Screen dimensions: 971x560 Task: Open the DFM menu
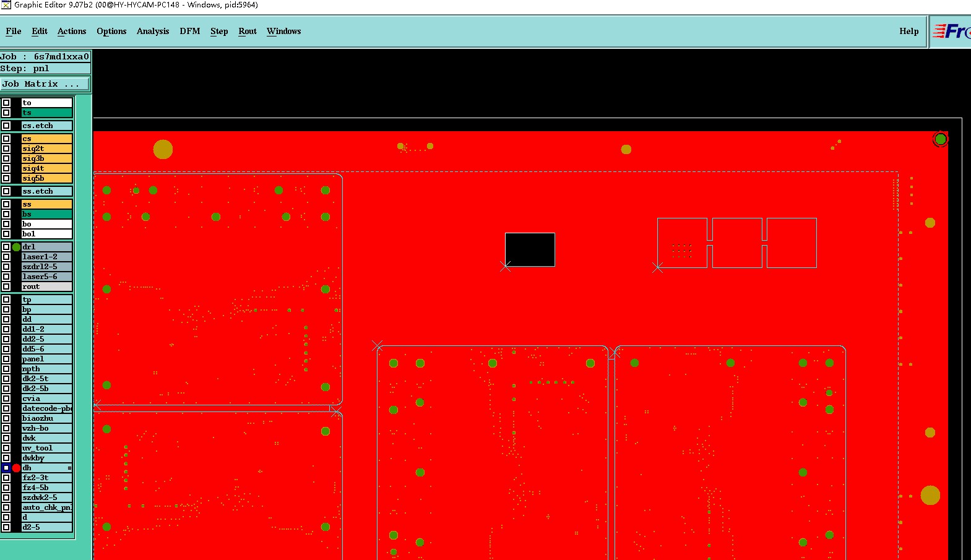point(190,31)
